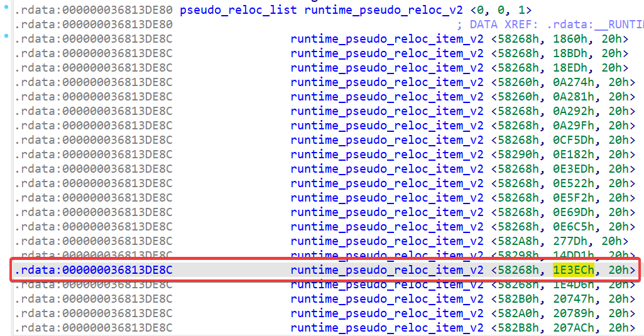Select the offset value 0E3EDh
This screenshot has width=644, height=336.
pyautogui.click(x=574, y=169)
